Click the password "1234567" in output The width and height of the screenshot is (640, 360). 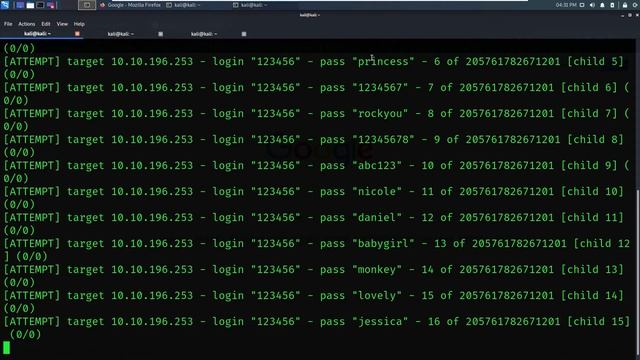coord(380,88)
